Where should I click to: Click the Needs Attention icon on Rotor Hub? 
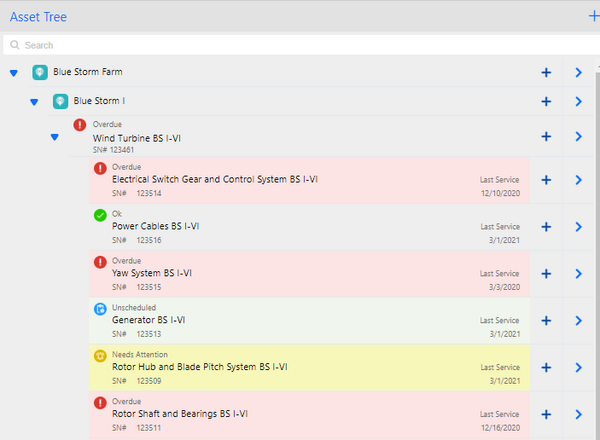coord(100,356)
